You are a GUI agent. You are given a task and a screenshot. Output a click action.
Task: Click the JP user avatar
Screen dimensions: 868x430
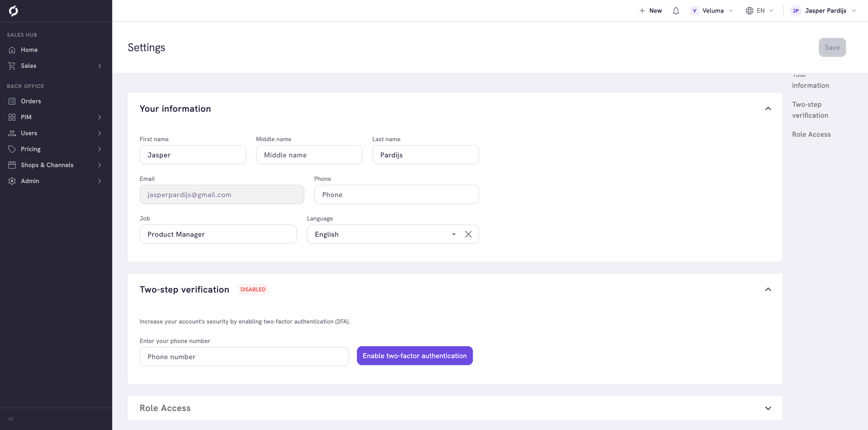(796, 10)
